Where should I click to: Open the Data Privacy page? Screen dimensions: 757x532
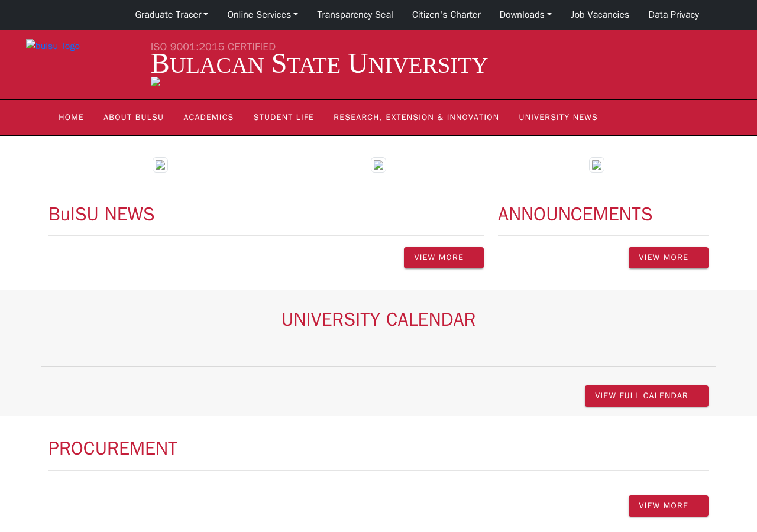pyautogui.click(x=674, y=15)
